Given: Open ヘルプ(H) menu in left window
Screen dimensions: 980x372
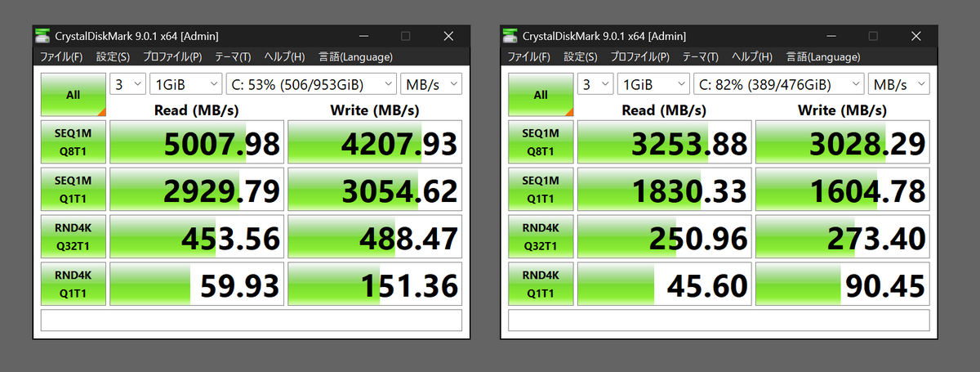Looking at the screenshot, I should [x=284, y=56].
